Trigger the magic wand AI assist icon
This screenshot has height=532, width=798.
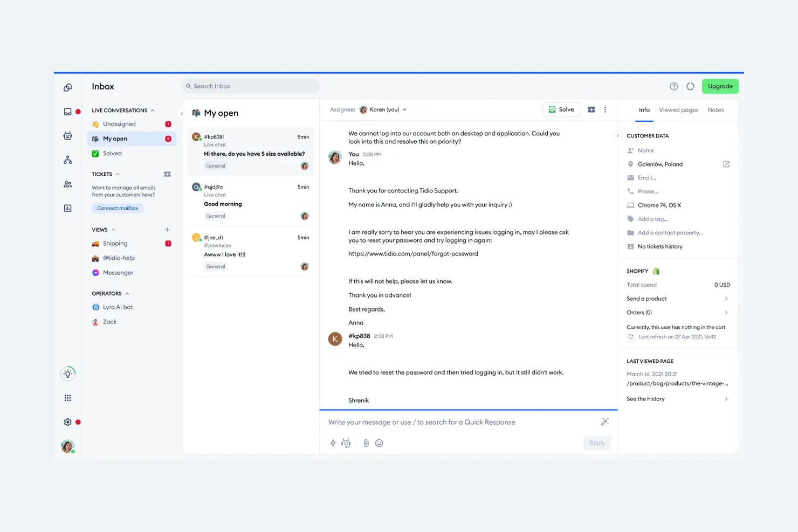pos(604,422)
